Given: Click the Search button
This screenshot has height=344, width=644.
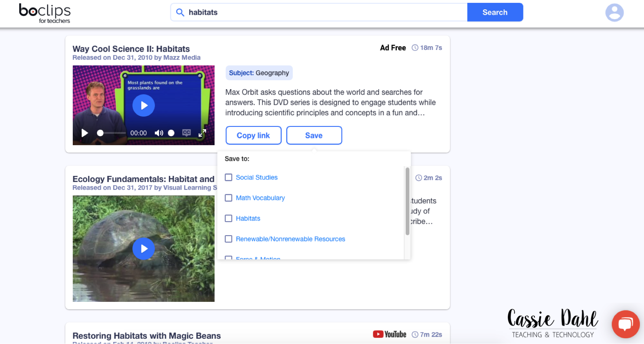Looking at the screenshot, I should (x=495, y=12).
